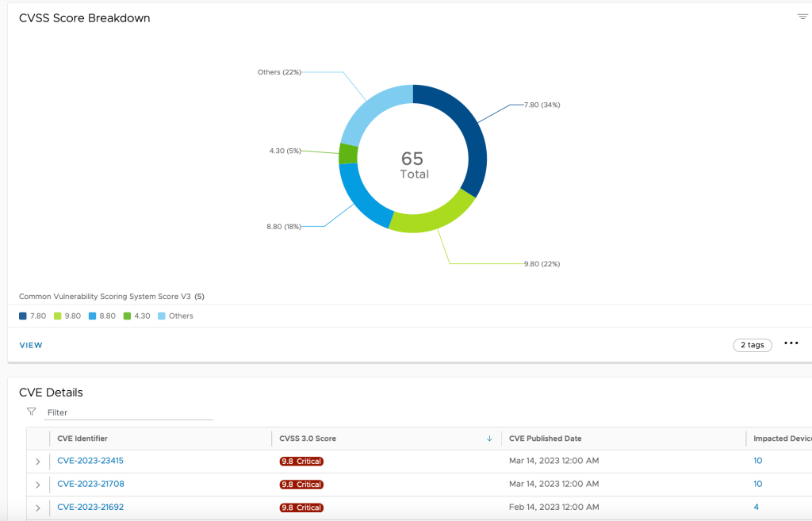This screenshot has height=521, width=812.
Task: Open the CVE-2023-21692 link
Action: click(x=90, y=508)
